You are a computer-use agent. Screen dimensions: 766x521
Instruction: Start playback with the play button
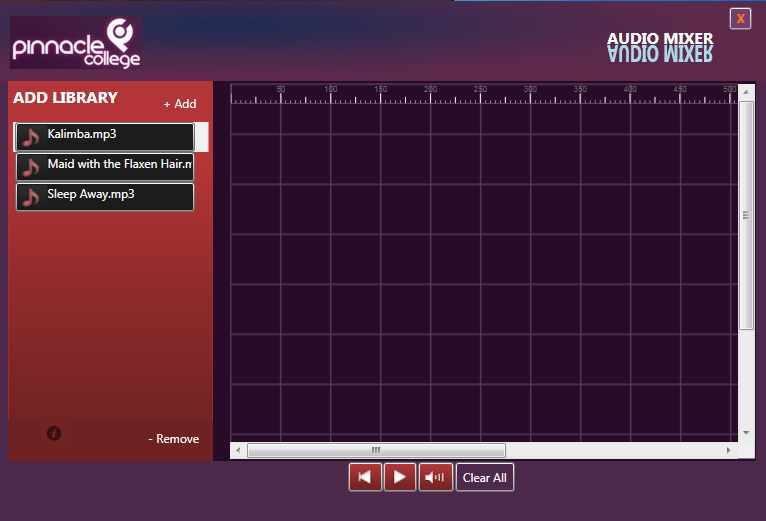pos(400,477)
